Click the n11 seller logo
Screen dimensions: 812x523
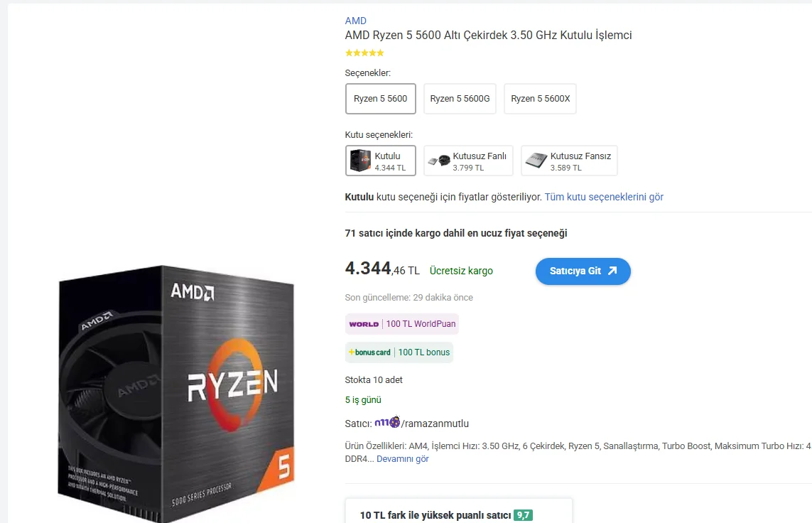point(387,422)
